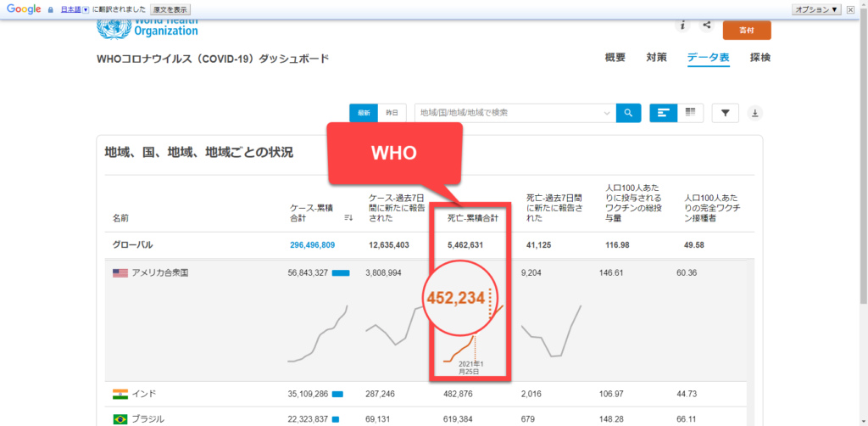Select the 最新 toggle option
Image resolution: width=868 pixels, height=426 pixels.
click(x=364, y=112)
